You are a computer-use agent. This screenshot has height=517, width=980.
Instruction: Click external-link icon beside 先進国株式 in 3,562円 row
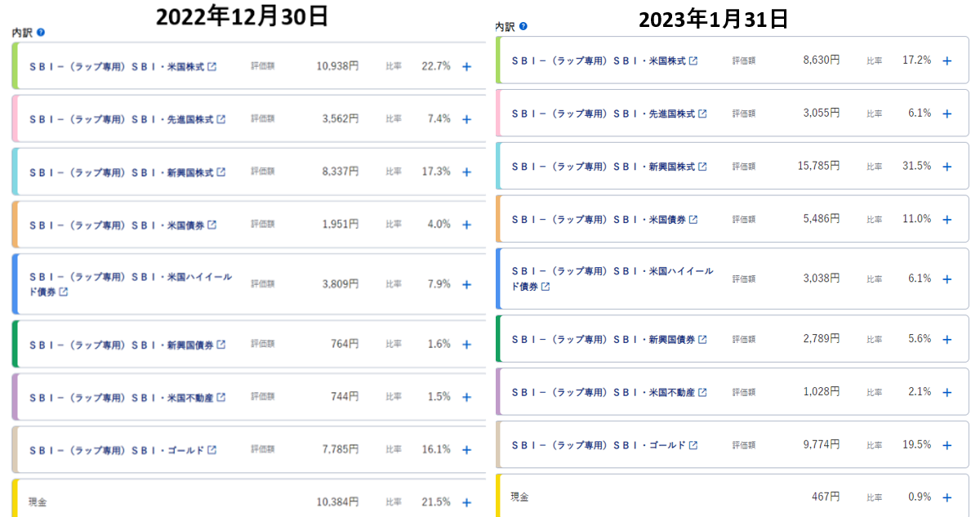click(221, 119)
